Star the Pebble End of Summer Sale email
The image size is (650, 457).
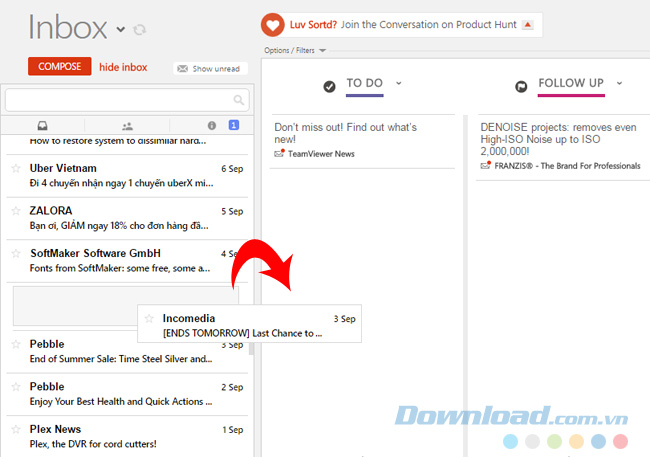(x=16, y=344)
